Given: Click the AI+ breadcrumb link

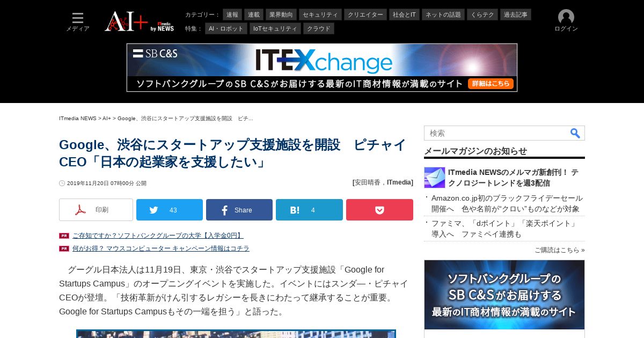Looking at the screenshot, I should (107, 118).
